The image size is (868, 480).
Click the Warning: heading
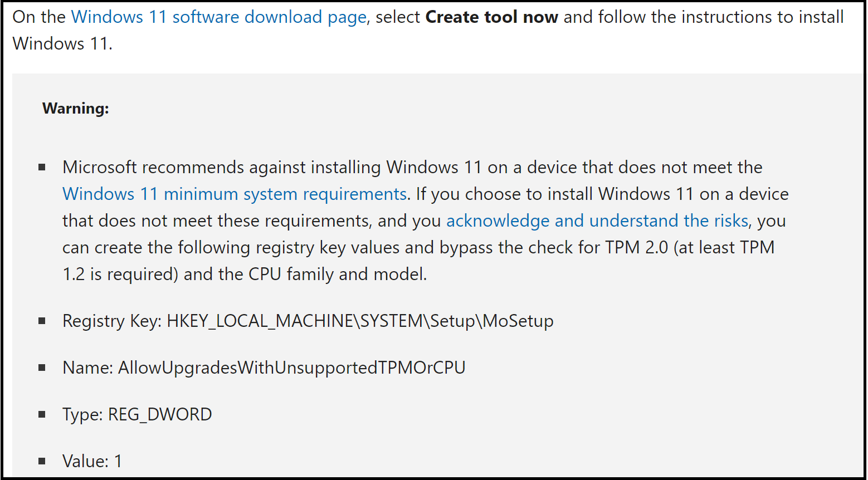76,108
